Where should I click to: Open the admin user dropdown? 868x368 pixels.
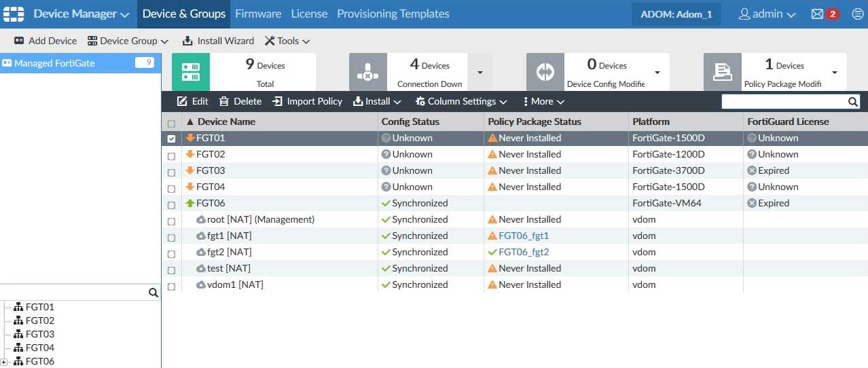(767, 14)
